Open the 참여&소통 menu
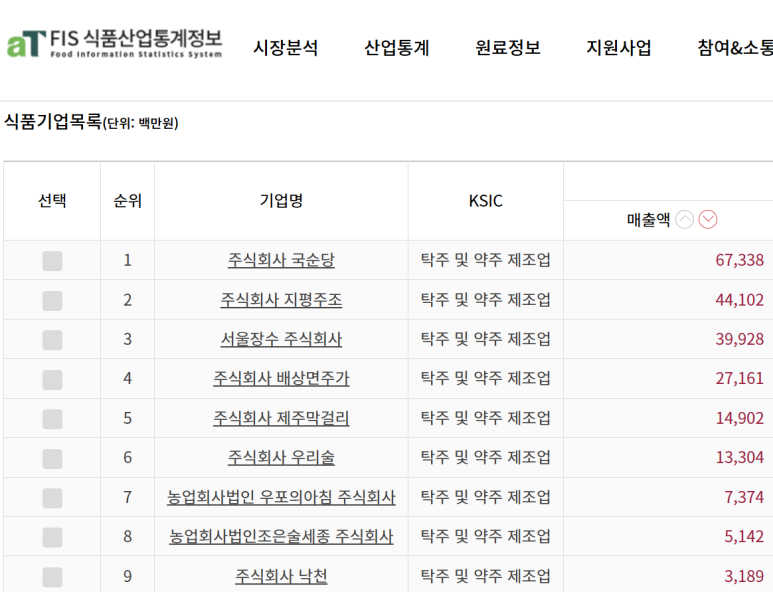Screen dimensions: 773x592 coord(735,48)
